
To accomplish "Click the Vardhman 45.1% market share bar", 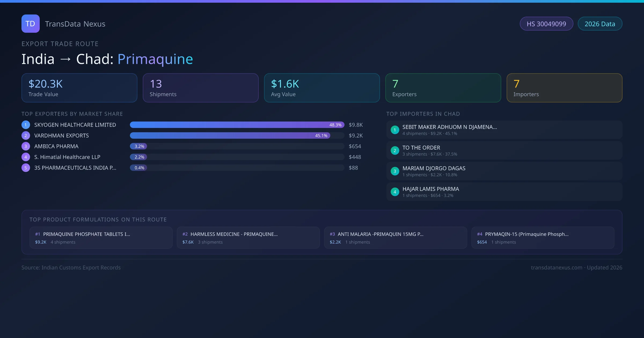I will point(230,135).
